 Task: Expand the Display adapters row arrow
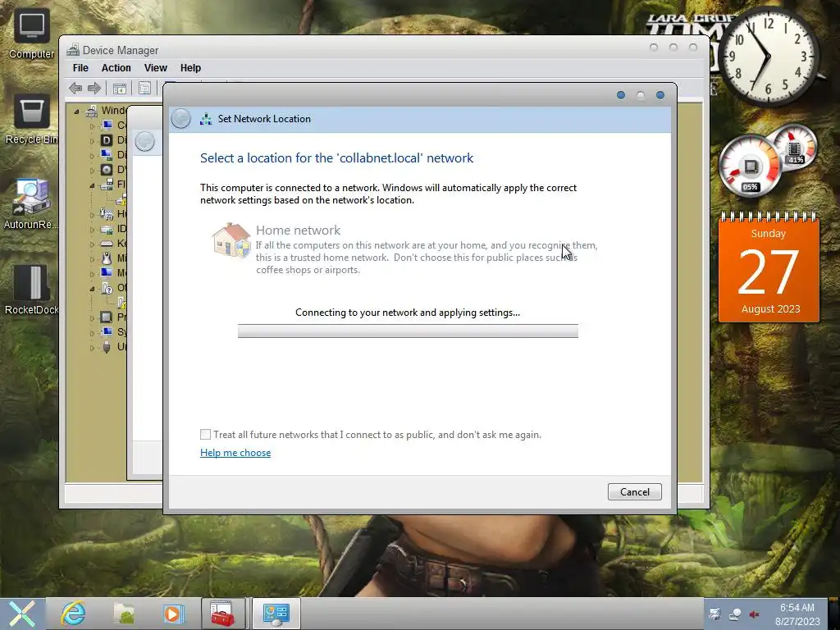[92, 155]
